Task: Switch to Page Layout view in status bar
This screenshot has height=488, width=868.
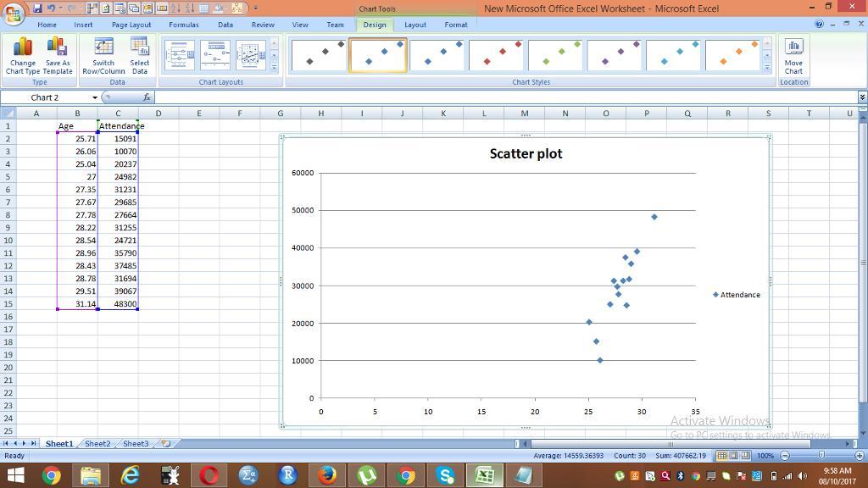Action: [733, 456]
